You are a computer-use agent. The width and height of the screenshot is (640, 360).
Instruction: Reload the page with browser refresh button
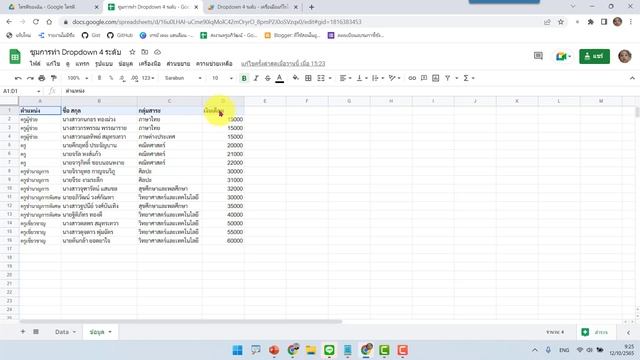pyautogui.click(x=36, y=22)
